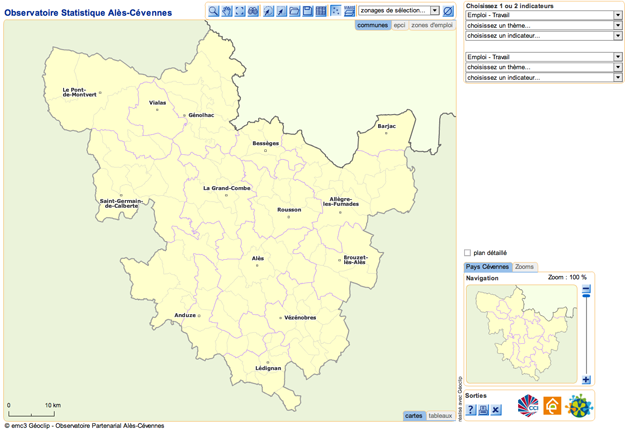Click the navigation overview mini-map

pyautogui.click(x=520, y=332)
